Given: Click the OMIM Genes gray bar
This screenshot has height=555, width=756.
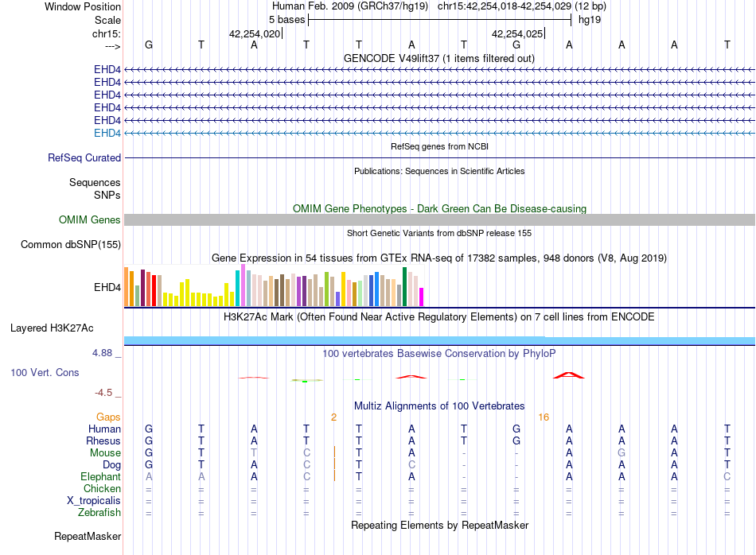Looking at the screenshot, I should 439,219.
